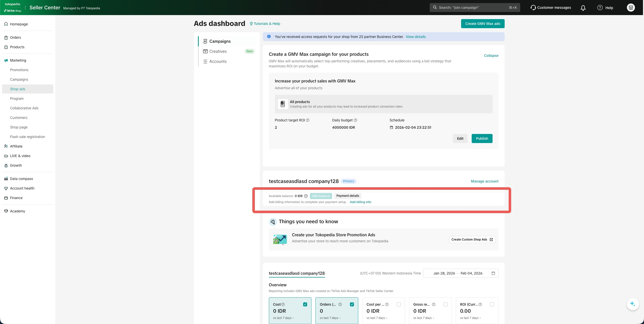Open the Accounts tab
Image resolution: width=644 pixels, height=324 pixels.
click(218, 61)
